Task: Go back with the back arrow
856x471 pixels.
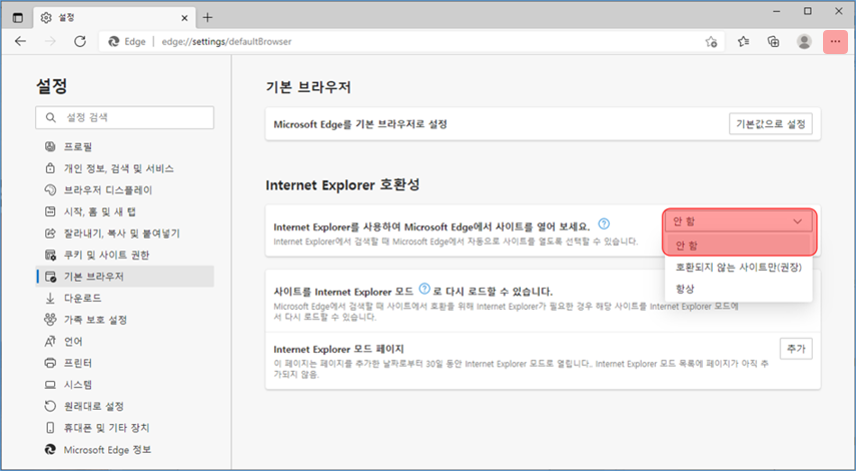Action: [21, 41]
